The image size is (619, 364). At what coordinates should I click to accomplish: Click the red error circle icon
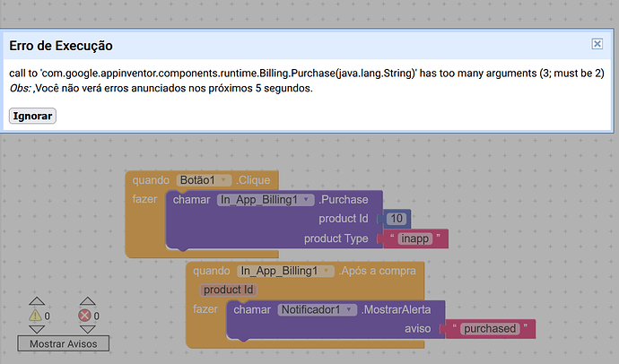tap(84, 316)
